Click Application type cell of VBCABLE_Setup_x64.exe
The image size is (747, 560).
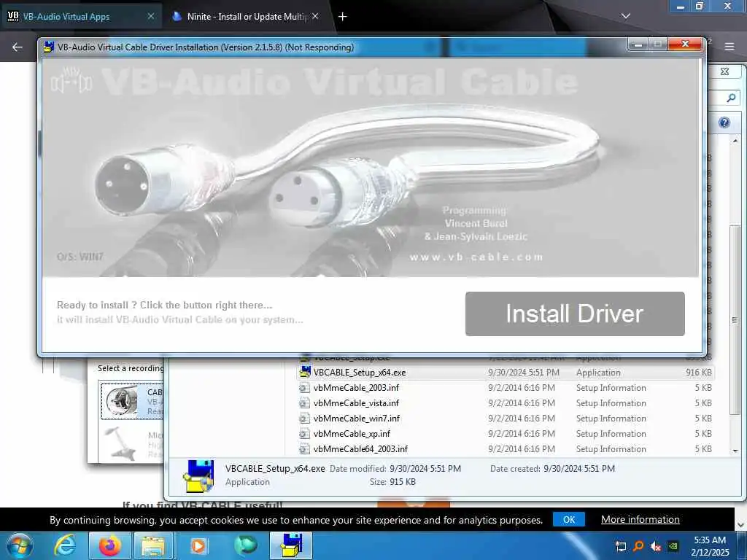click(598, 373)
